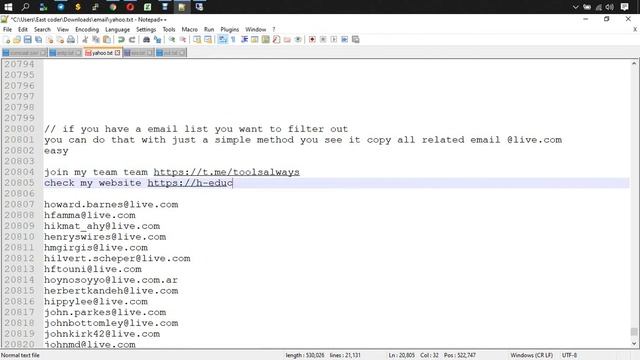Click the Cut scissors icon

(85, 40)
